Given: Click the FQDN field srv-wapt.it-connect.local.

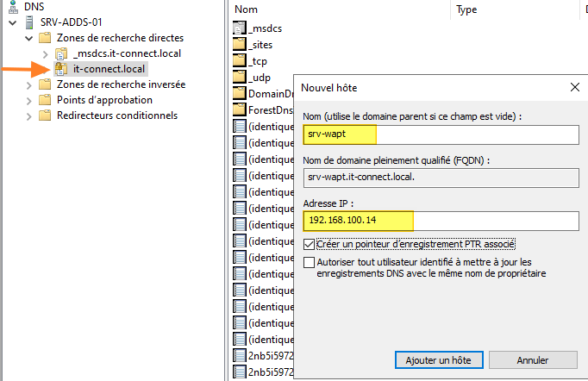Looking at the screenshot, I should pos(441,178).
